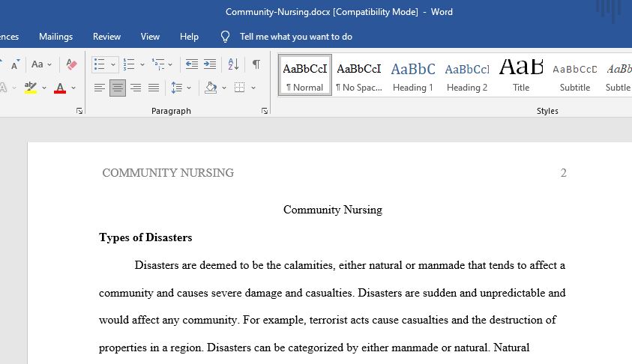This screenshot has height=364, width=632.
Task: Apply the Title style
Action: coord(521,76)
